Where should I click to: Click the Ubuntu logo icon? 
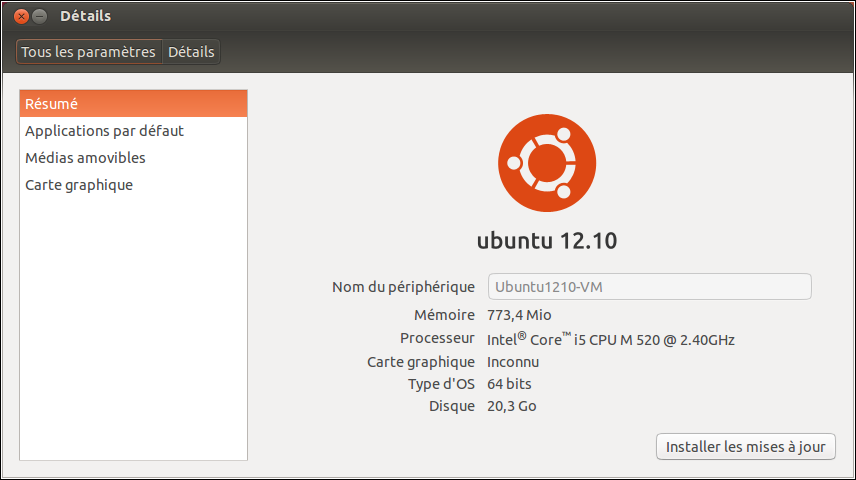point(547,163)
